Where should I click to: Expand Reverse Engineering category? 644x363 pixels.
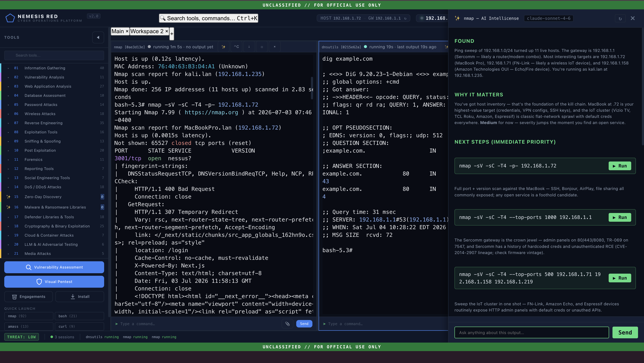(54, 123)
